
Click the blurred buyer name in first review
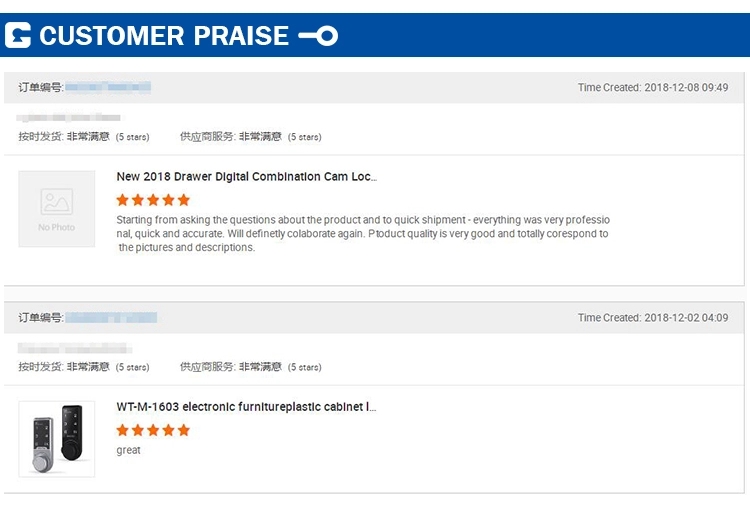coord(68,119)
